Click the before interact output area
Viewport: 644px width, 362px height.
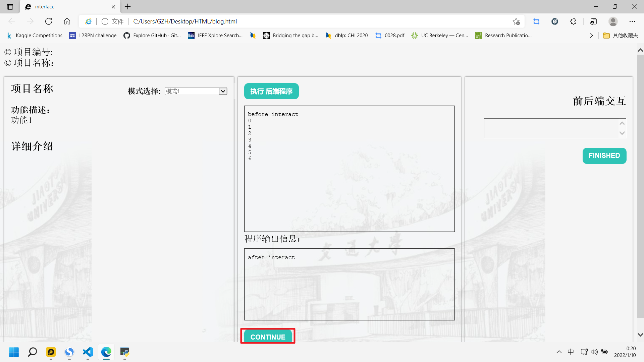(350, 168)
